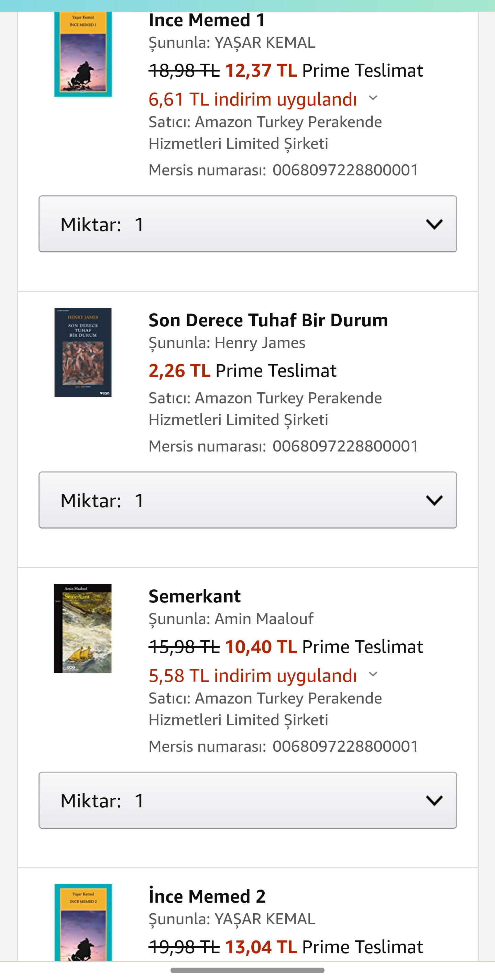The height and width of the screenshot is (980, 495).
Task: Click the 2,26 TL price for Henry James book
Action: 179,371
